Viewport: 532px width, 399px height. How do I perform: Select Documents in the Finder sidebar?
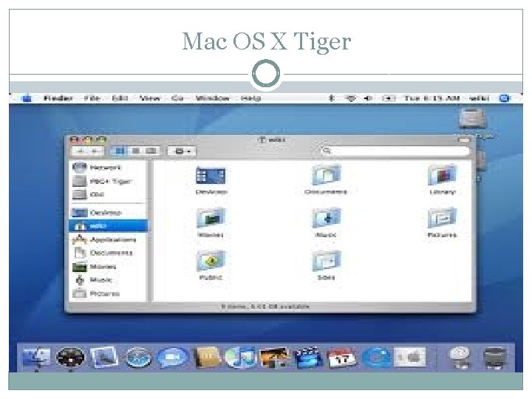(x=103, y=253)
